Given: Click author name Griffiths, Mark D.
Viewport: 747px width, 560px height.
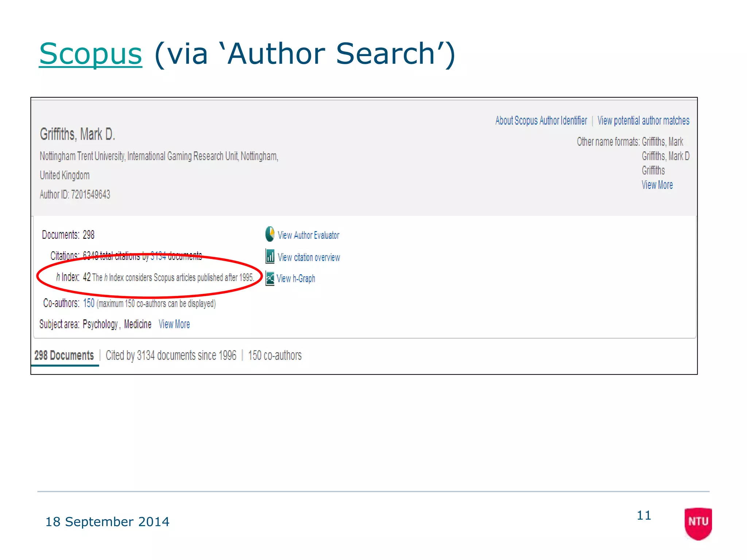Looking at the screenshot, I should coord(77,134).
